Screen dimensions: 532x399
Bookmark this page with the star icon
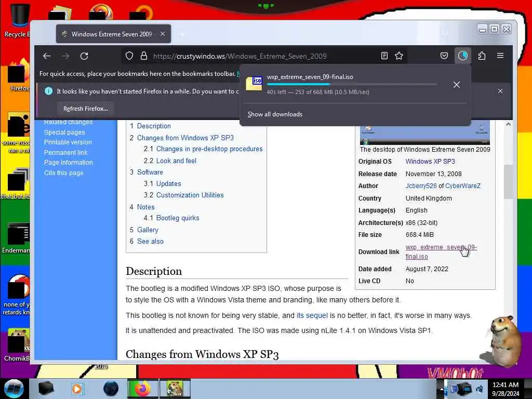coord(399,56)
